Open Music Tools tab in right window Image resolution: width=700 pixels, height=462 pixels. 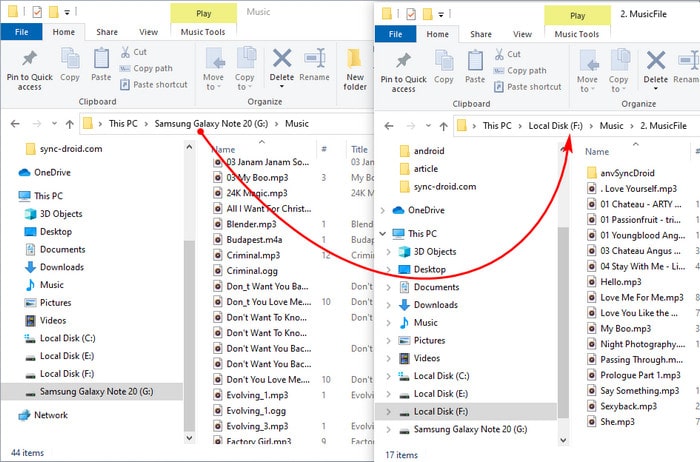577,34
